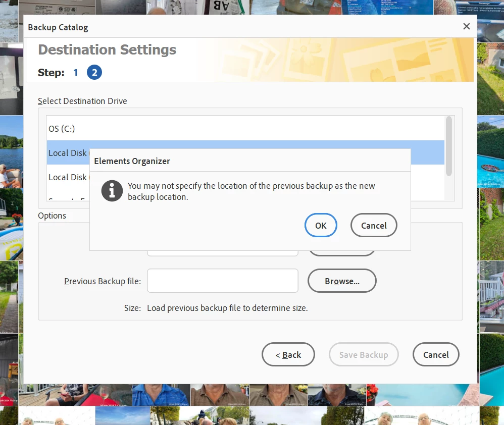Dismiss the Elements Organizer message with its Cancel button
The image size is (504, 425).
pos(374,226)
